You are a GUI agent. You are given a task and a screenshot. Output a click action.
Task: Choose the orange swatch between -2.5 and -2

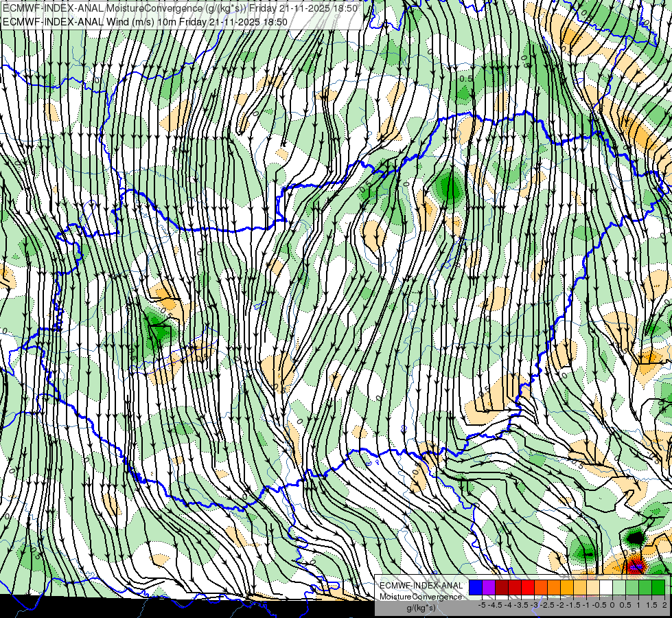pyautogui.click(x=554, y=587)
